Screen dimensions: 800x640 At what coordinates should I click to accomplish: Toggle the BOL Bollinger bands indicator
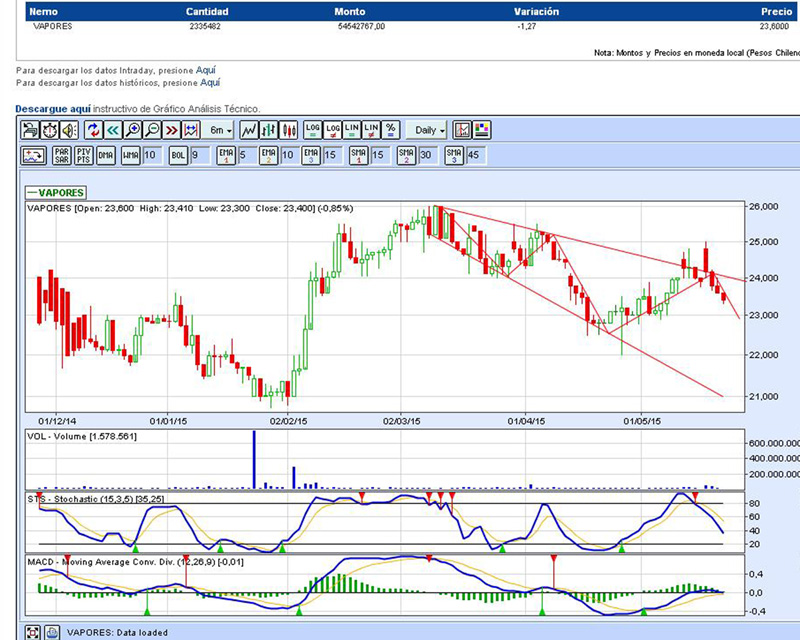coord(177,155)
